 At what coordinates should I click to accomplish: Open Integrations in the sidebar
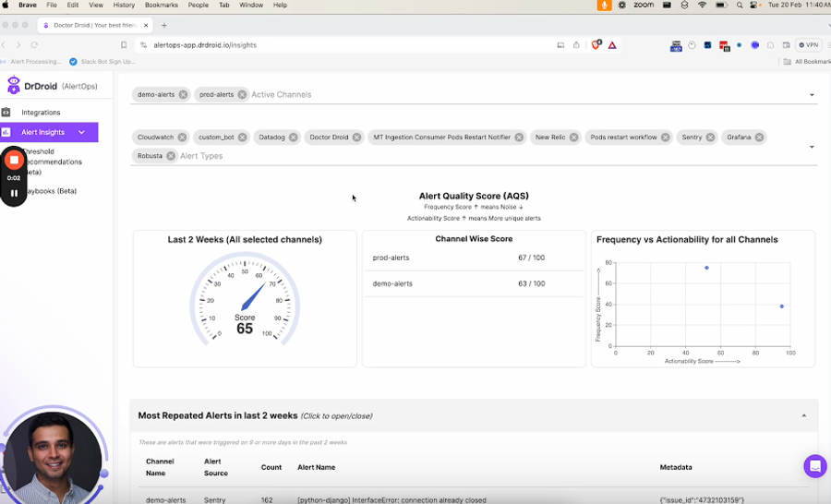(41, 113)
